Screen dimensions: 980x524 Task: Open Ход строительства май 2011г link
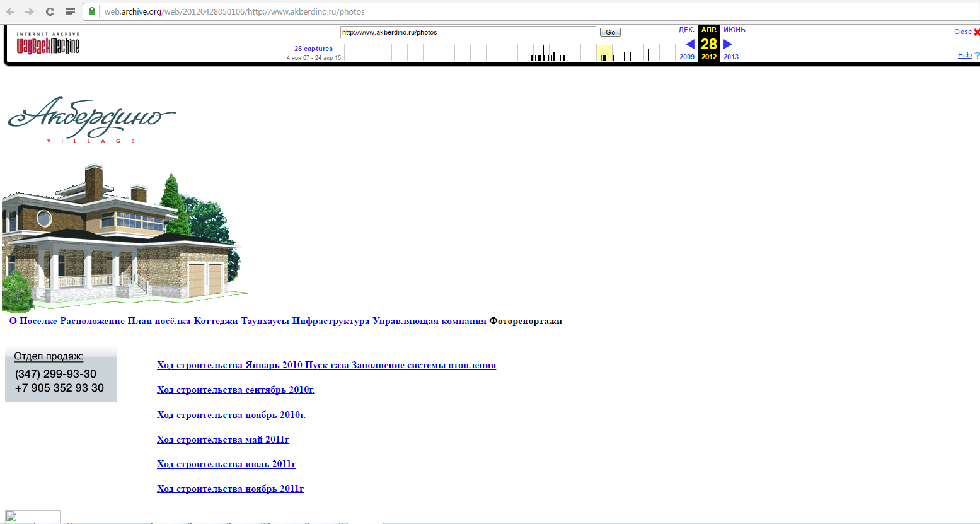pos(223,440)
